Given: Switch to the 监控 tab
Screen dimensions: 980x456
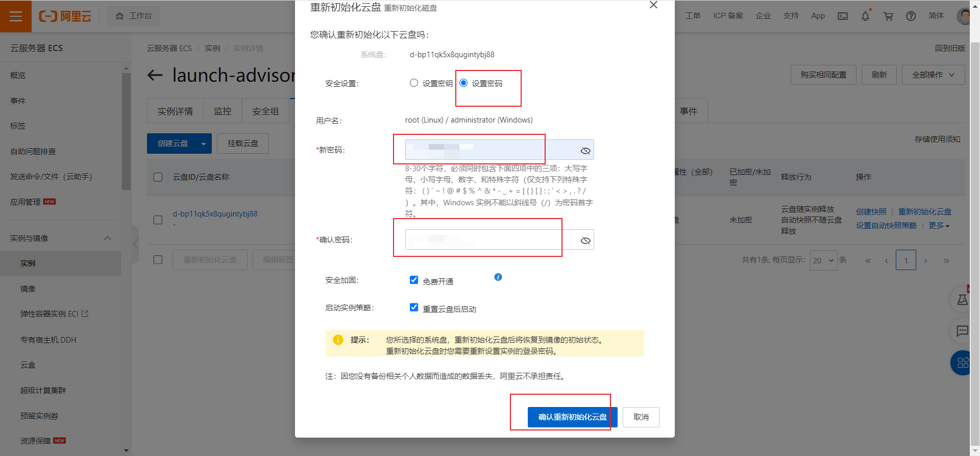Looking at the screenshot, I should pyautogui.click(x=223, y=111).
